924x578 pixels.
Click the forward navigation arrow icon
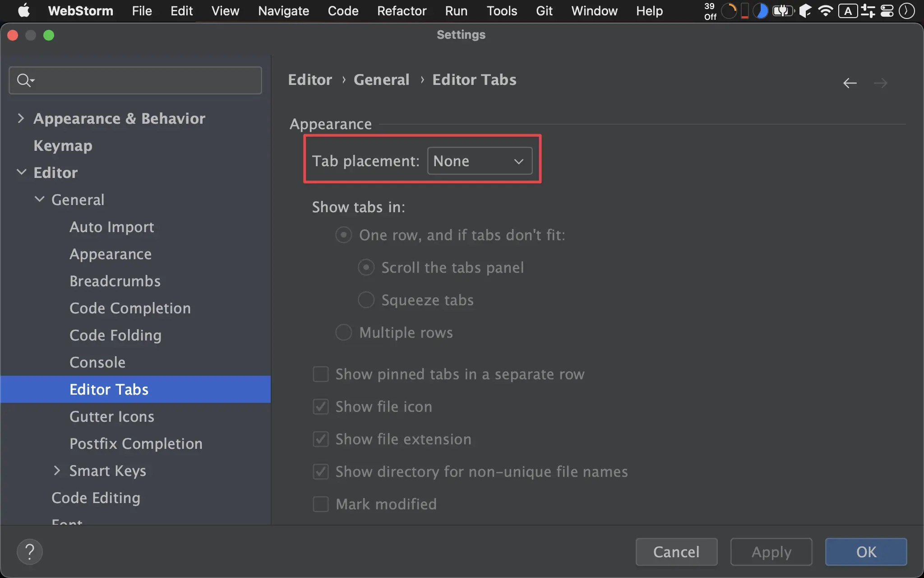(x=880, y=83)
